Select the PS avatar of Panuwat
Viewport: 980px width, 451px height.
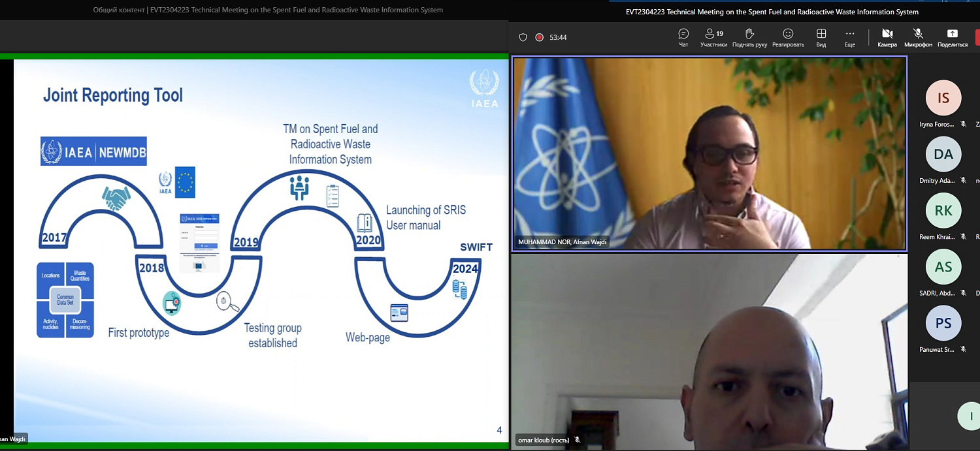(x=943, y=322)
